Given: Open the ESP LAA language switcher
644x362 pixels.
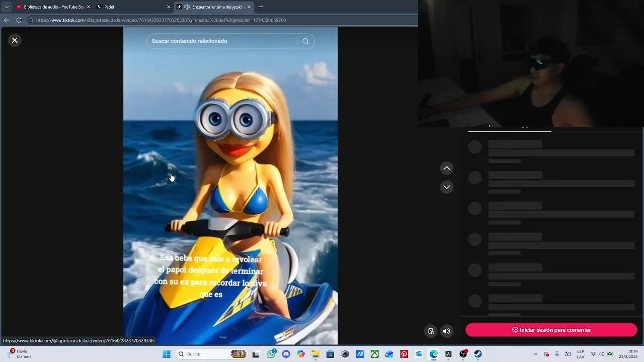Looking at the screenshot, I should point(581,354).
